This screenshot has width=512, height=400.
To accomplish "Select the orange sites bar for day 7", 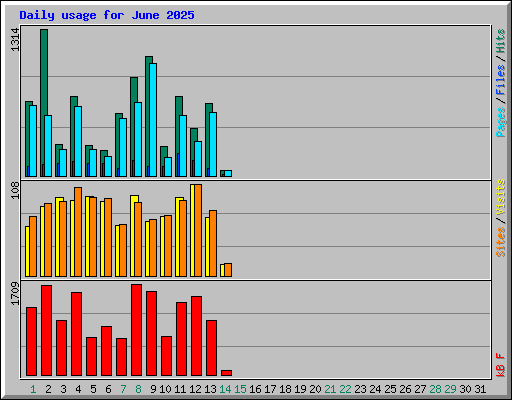I will click(x=123, y=251).
